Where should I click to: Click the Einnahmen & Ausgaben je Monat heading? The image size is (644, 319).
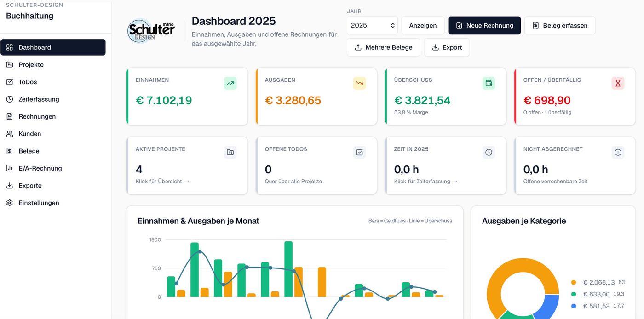click(x=198, y=221)
